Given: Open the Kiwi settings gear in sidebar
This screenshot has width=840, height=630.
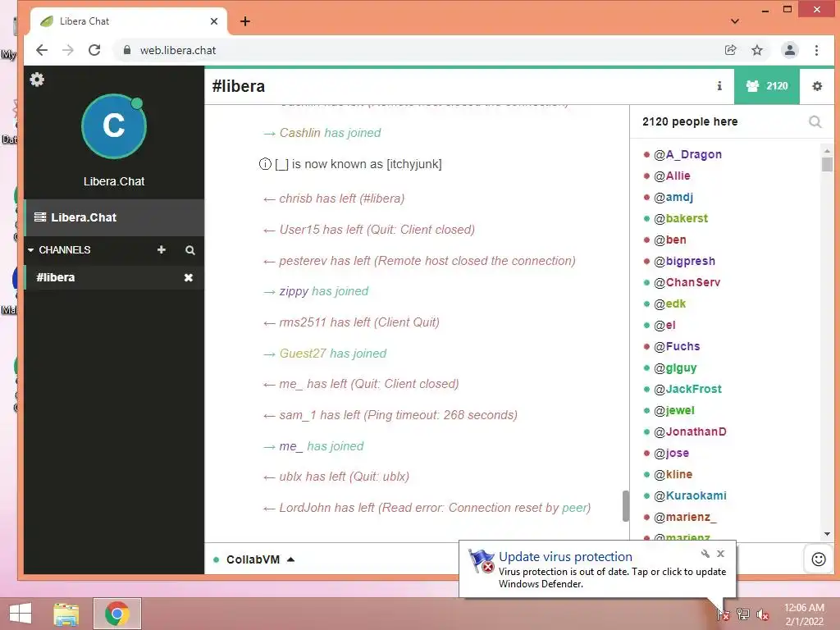Looking at the screenshot, I should click(37, 80).
